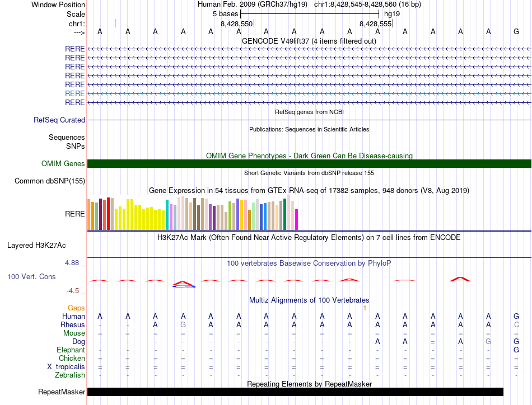Open the 100 Vert. Cons track label
Image resolution: width=532 pixels, height=405 pixels.
pos(31,276)
